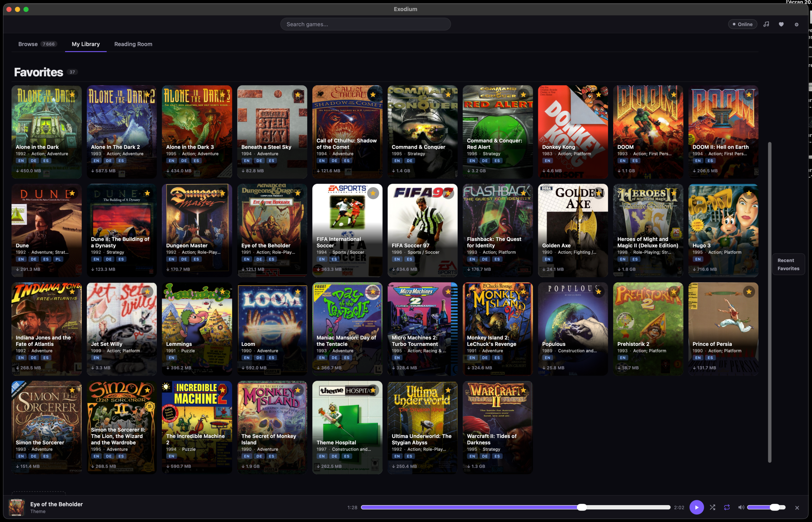Adjust the volume slider
The height and width of the screenshot is (522, 812).
(x=766, y=507)
